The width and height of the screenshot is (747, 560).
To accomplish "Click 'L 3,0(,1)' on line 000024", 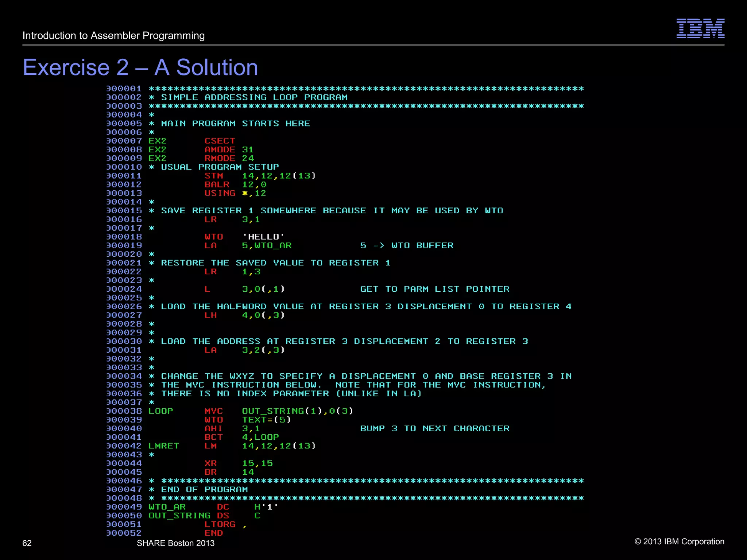I will (x=244, y=289).
